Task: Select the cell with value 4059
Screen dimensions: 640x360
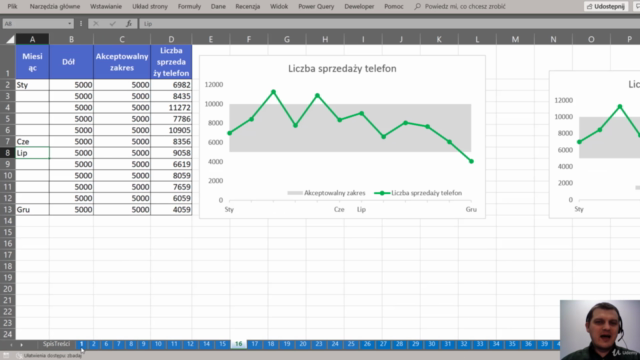Action: click(171, 209)
